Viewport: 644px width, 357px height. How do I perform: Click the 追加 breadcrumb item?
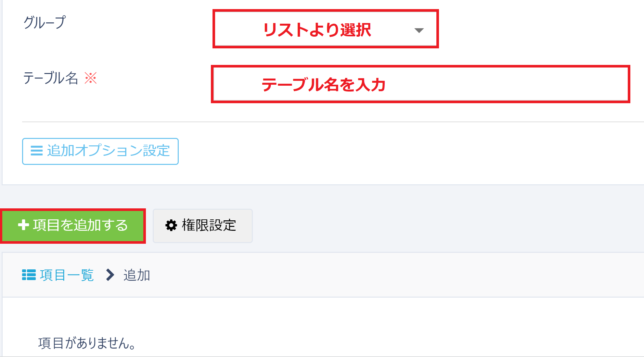point(136,275)
